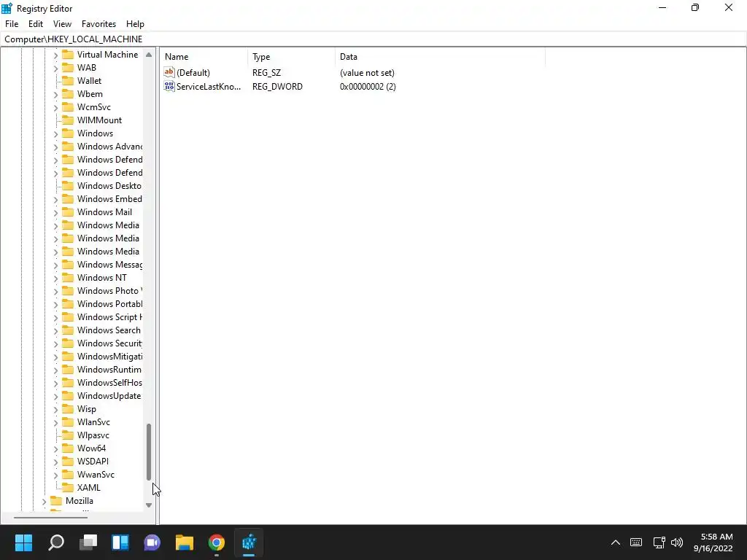Open taskbar Search
This screenshot has height=560, width=747.
tap(56, 542)
